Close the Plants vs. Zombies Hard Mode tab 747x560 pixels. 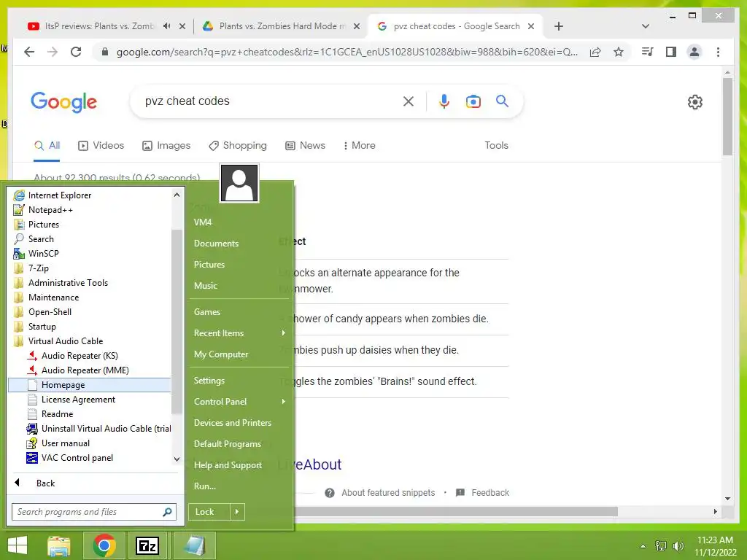[356, 26]
